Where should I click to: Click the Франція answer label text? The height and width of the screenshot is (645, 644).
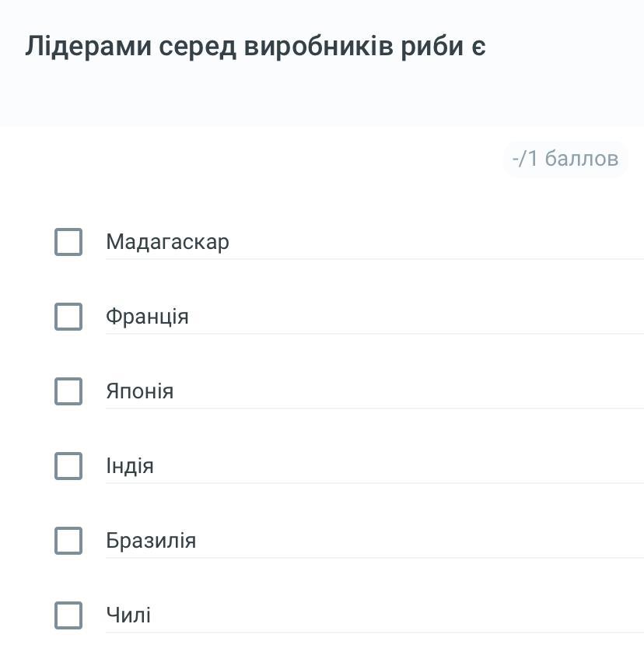click(x=147, y=317)
